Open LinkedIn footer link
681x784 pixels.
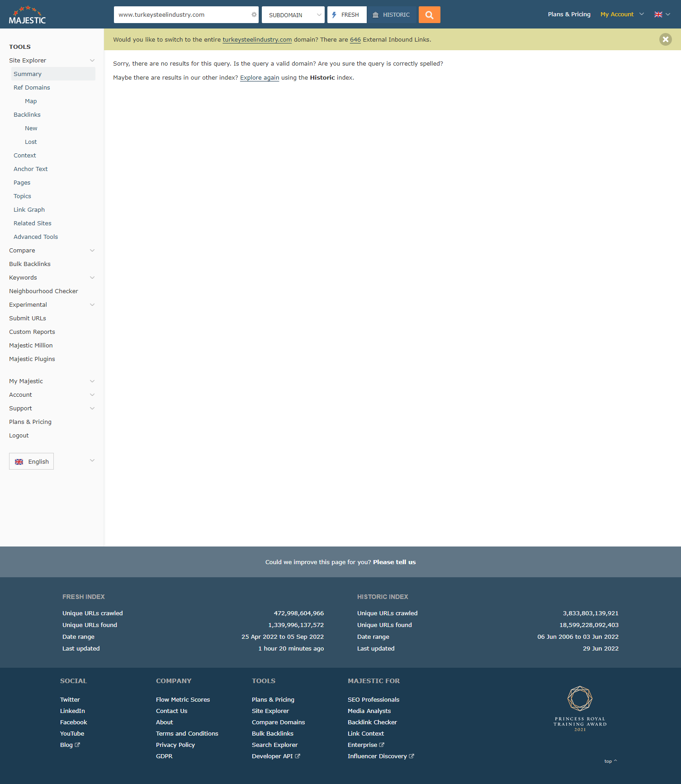[72, 711]
